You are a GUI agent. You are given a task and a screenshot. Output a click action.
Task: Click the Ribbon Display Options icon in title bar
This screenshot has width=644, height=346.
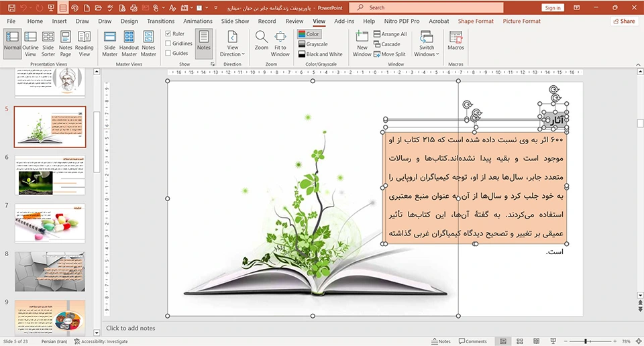(577, 7)
